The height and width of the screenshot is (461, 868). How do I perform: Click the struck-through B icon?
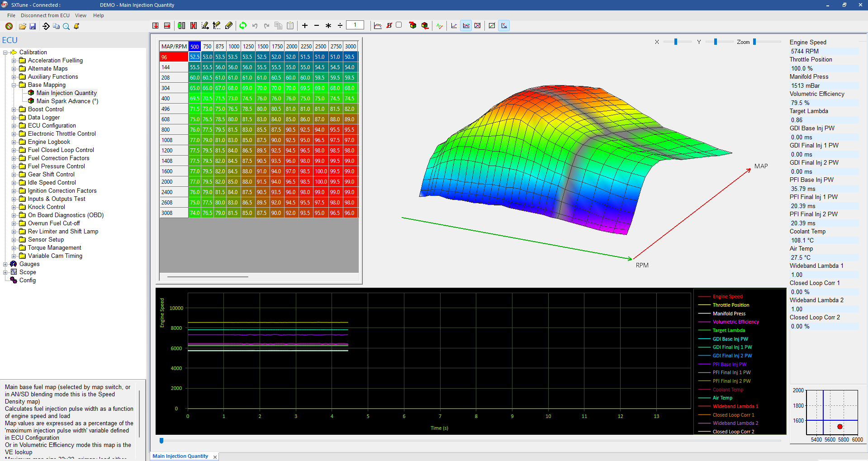(x=389, y=26)
